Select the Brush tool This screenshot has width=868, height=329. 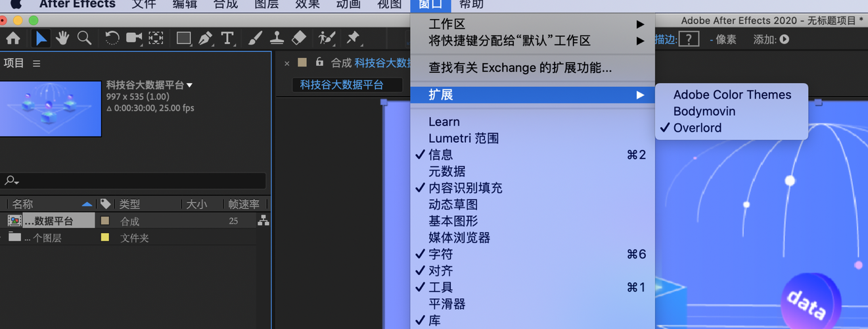[x=255, y=38]
